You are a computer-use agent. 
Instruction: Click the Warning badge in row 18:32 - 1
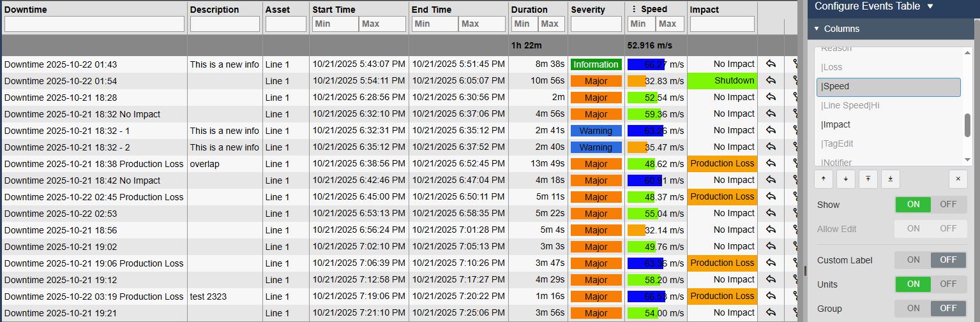[x=596, y=131]
